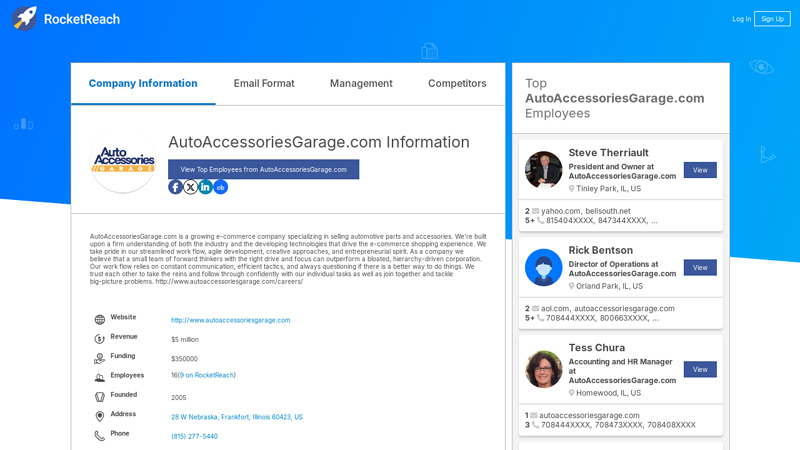Click the 9 on RocketReach link

coord(207,375)
